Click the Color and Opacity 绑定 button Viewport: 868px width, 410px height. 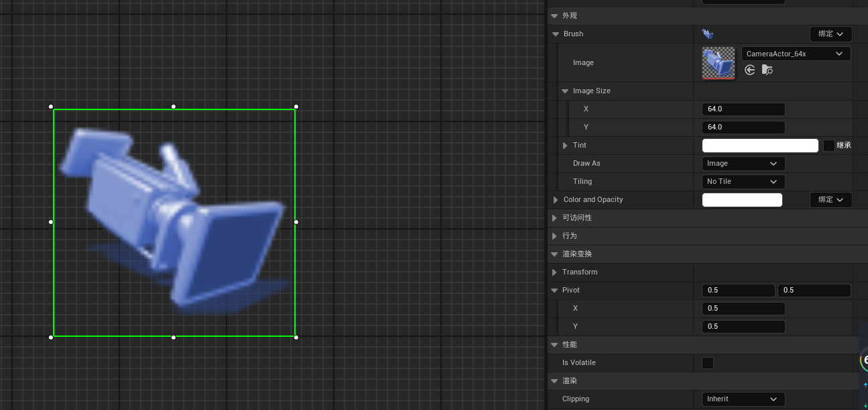coord(830,200)
